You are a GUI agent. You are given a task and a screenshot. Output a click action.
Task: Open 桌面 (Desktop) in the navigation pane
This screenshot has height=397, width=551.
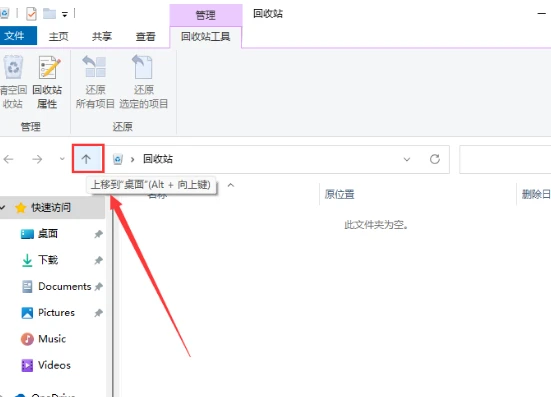pyautogui.click(x=47, y=234)
